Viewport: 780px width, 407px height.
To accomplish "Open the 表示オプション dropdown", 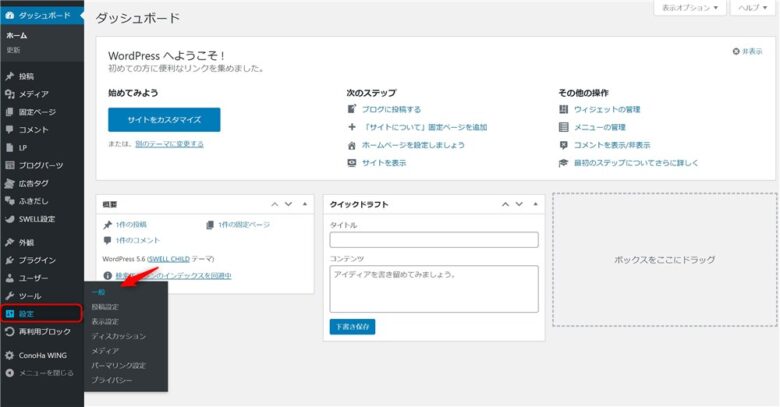I will [689, 7].
